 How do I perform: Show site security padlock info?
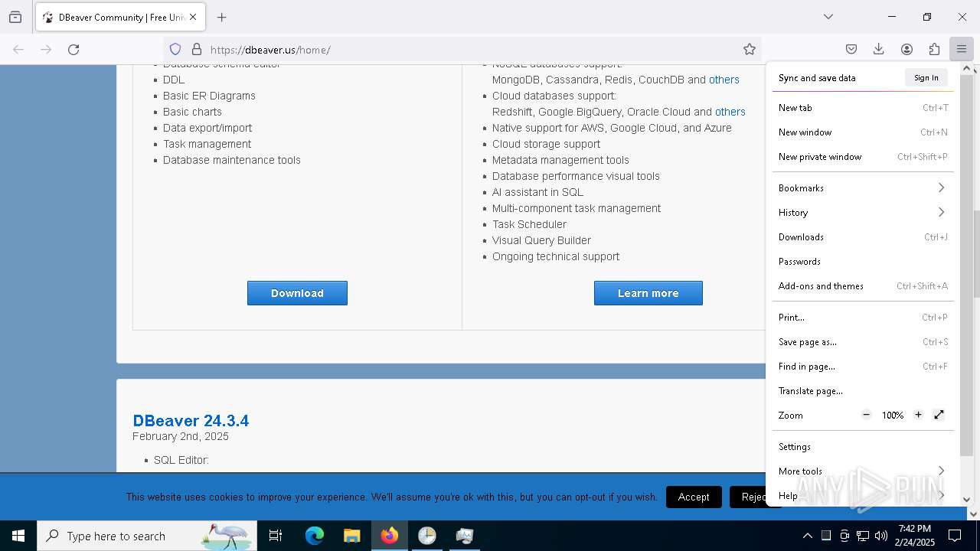pos(197,49)
